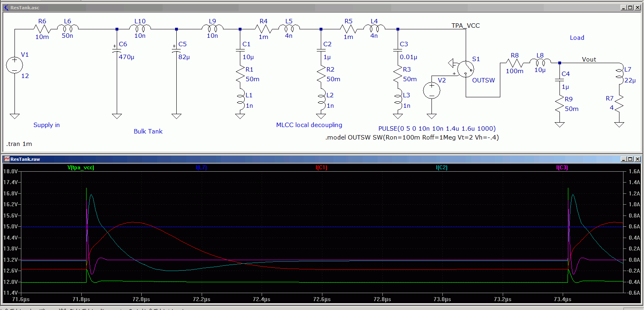The image size is (644, 310).
Task: Click the .tran 1m simulation directive
Action: 19,144
